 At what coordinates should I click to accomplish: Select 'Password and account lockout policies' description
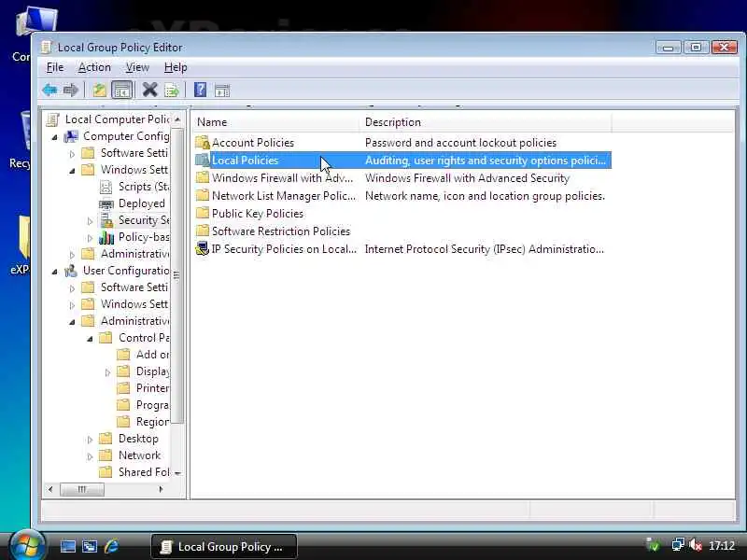[460, 143]
